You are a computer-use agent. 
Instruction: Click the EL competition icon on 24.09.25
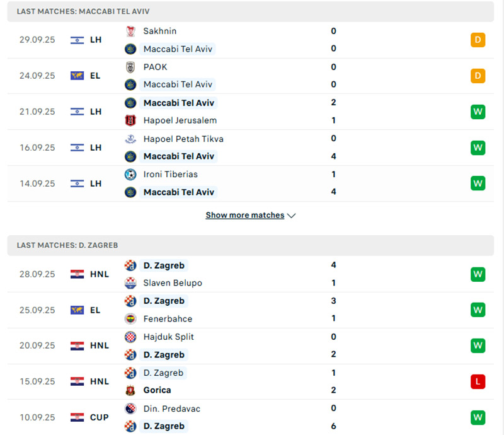click(x=77, y=76)
